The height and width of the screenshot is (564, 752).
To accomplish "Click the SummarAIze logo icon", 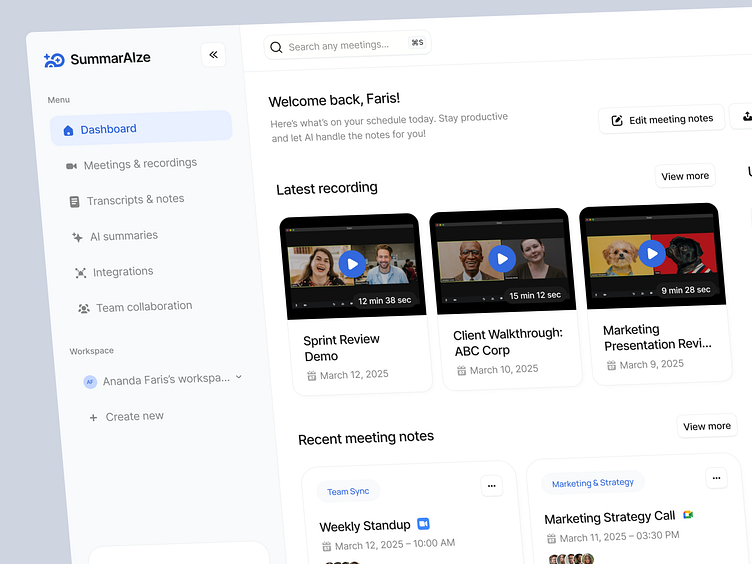I will click(x=54, y=60).
